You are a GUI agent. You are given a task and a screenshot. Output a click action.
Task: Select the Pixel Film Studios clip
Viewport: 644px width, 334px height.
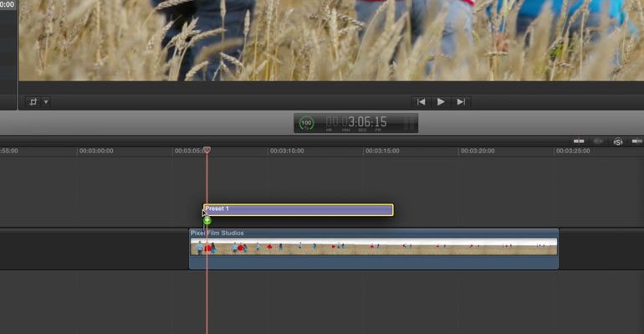[374, 249]
